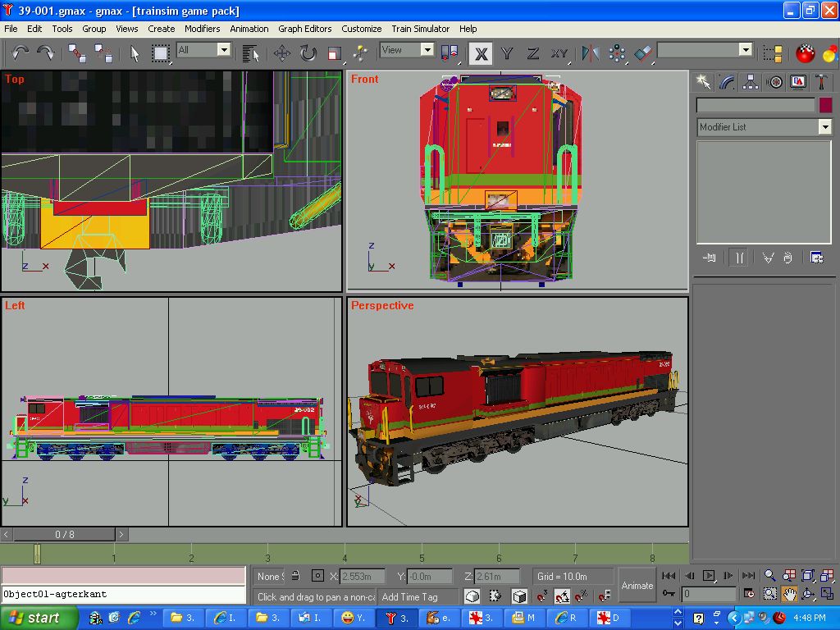Click the Undo arrow in toolbar
The image size is (840, 630).
20,53
